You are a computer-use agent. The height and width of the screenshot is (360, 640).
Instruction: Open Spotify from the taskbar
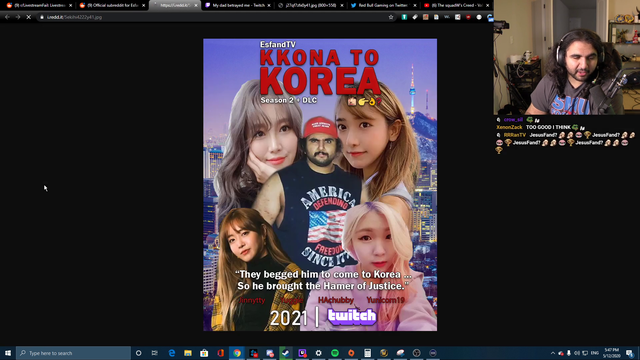tap(335, 353)
